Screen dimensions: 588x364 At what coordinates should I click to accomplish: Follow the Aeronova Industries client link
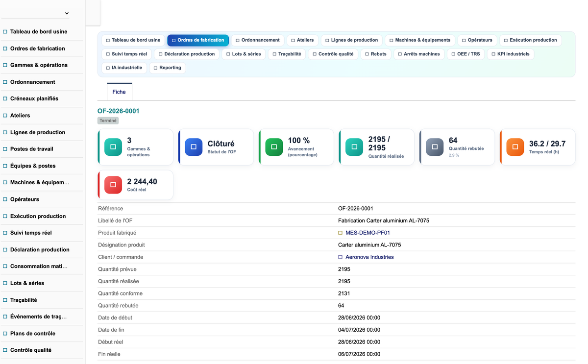[369, 257]
